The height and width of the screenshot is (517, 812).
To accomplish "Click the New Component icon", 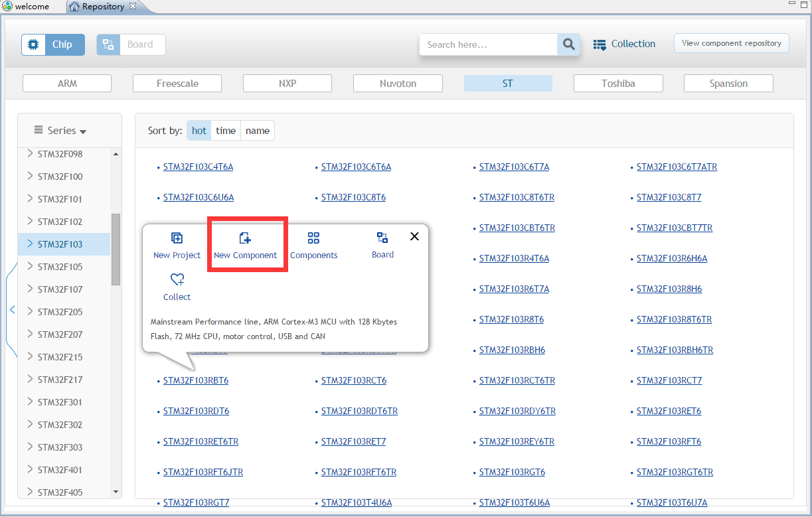I will (x=245, y=238).
